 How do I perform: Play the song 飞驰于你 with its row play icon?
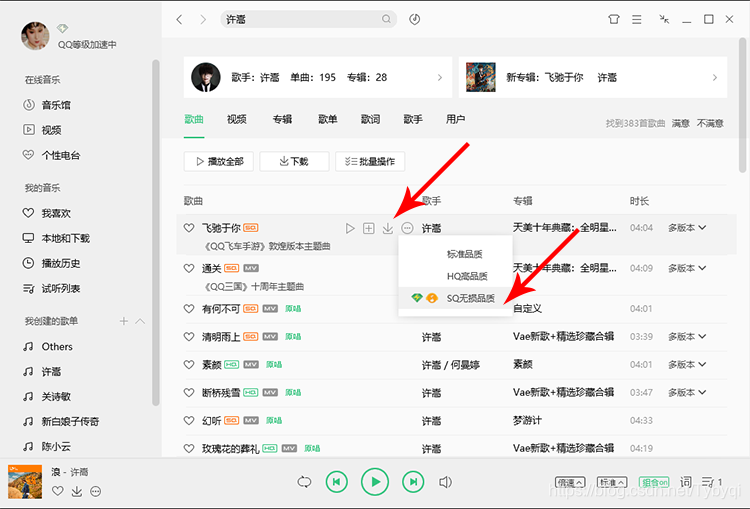pos(350,228)
